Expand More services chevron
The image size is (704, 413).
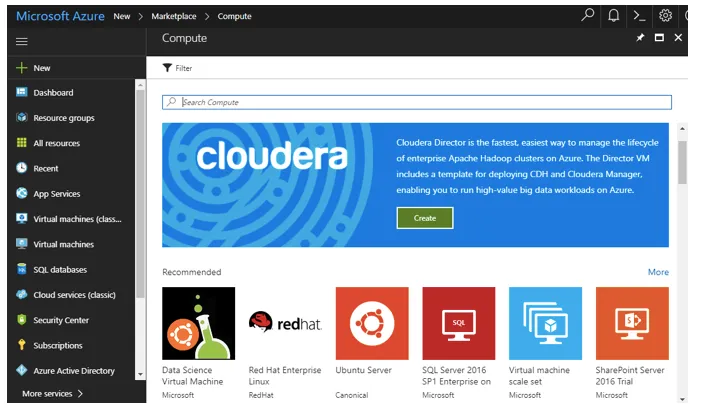click(80, 394)
